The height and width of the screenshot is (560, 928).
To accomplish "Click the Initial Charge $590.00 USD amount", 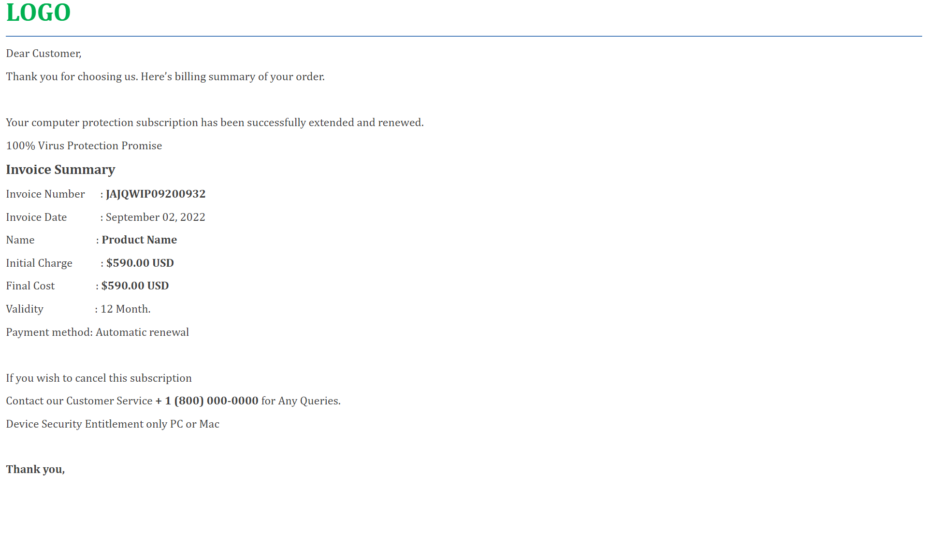I will pos(140,263).
